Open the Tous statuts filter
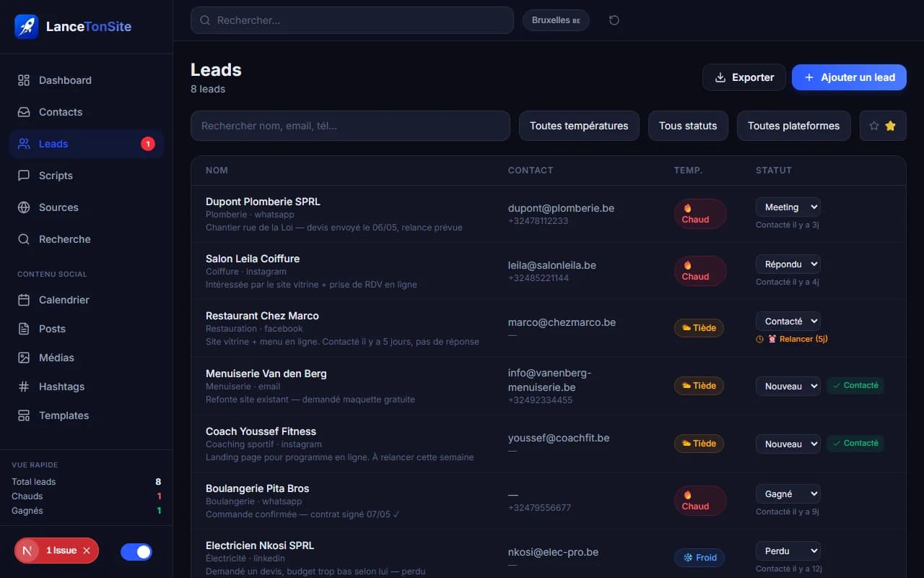Screen dimensions: 924x578 click(688, 126)
